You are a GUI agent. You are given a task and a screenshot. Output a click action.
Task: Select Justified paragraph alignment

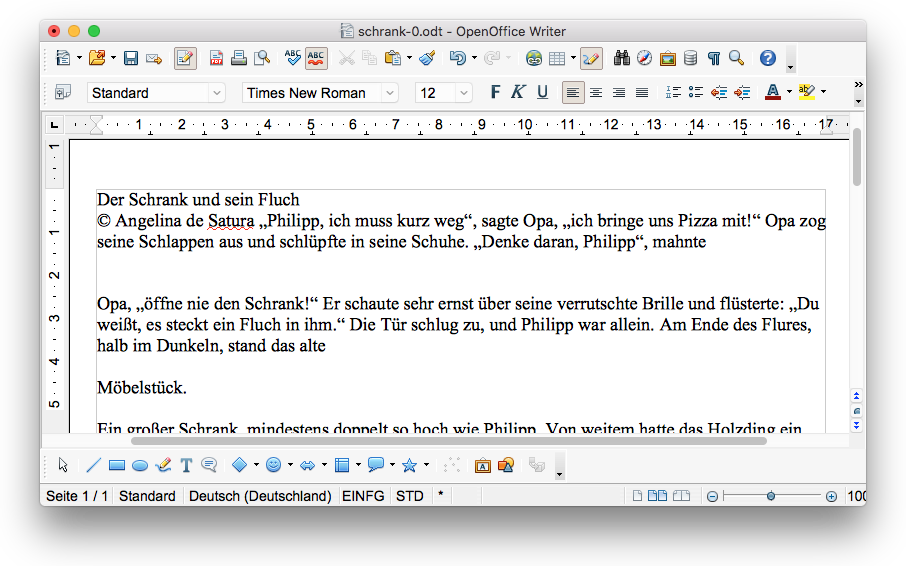point(642,92)
